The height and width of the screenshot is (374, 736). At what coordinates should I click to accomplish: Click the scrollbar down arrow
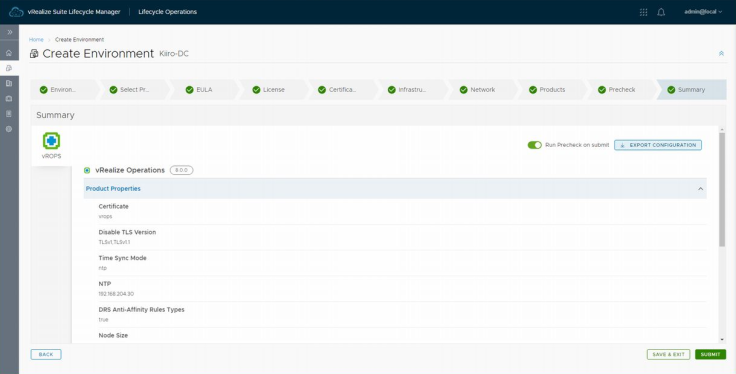[x=721, y=339]
